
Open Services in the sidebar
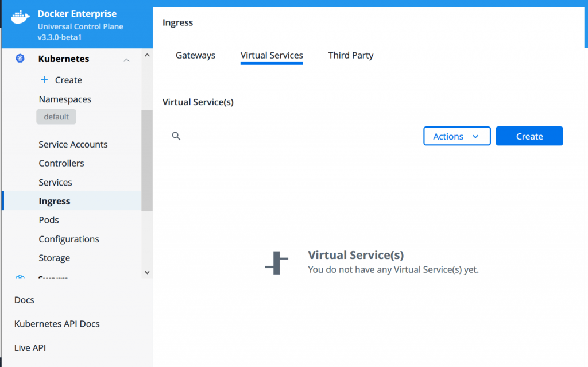point(55,182)
